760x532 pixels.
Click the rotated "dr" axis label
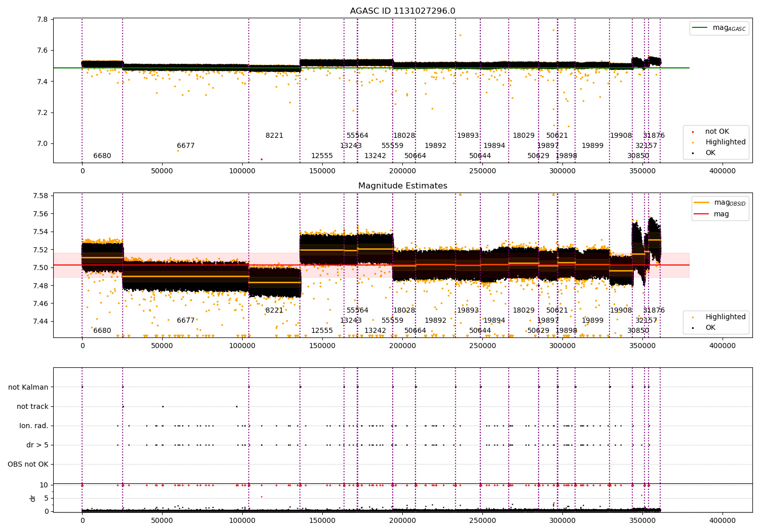point(33,498)
